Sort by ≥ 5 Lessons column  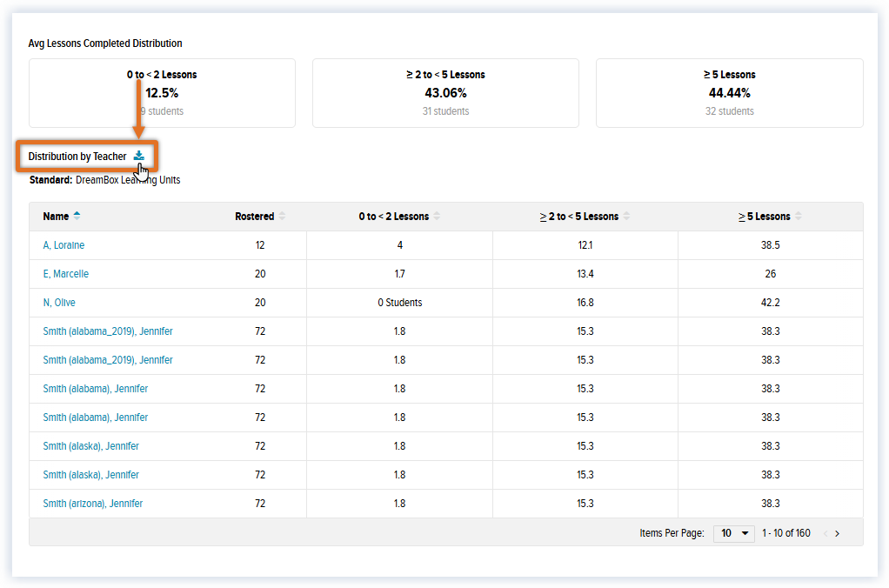click(799, 216)
